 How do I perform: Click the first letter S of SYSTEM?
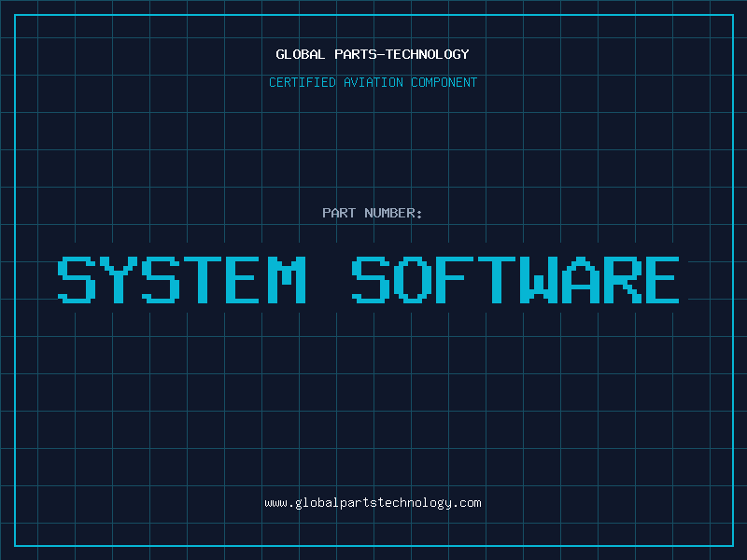click(x=78, y=280)
